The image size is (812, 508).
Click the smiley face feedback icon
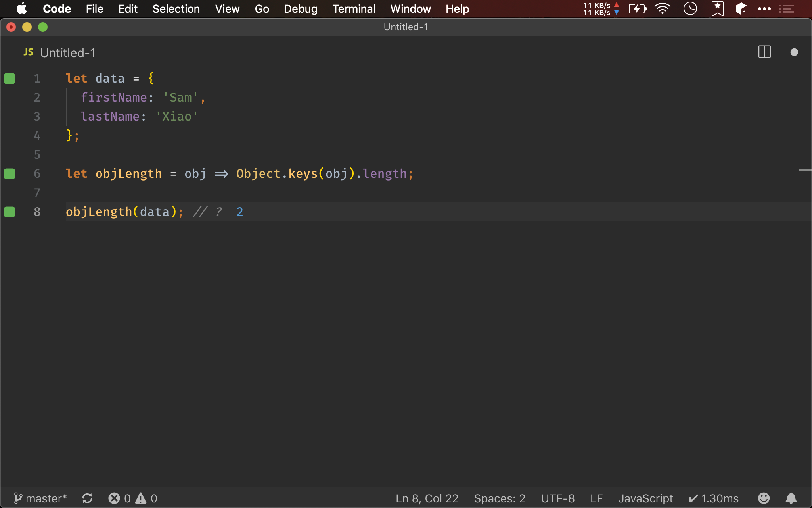[766, 498]
